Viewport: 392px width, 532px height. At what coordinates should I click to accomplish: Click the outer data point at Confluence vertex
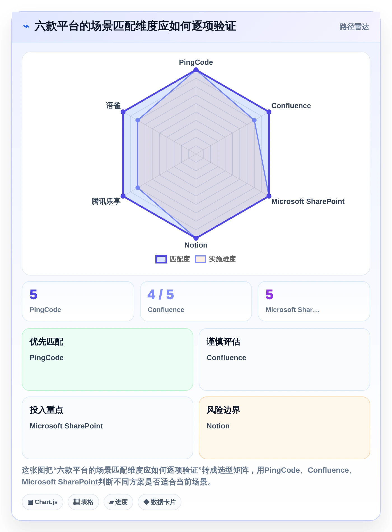(269, 112)
